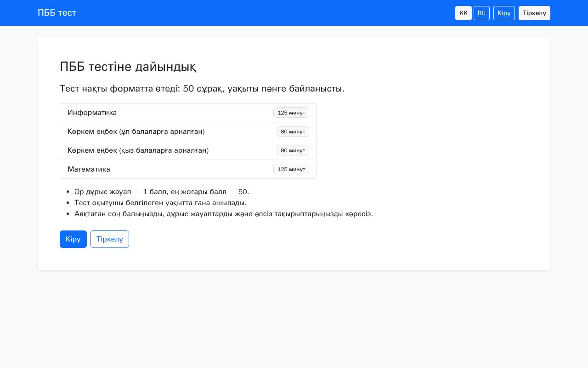Click the bullet about Әр дұрыс жауап — 1 балл

pos(162,192)
